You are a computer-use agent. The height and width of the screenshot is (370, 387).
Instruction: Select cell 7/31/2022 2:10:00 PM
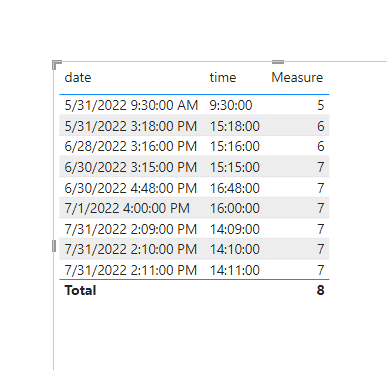coord(131,249)
